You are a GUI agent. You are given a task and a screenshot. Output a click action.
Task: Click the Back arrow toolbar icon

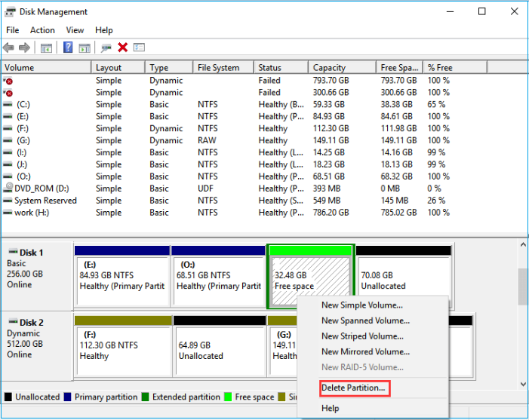click(9, 48)
